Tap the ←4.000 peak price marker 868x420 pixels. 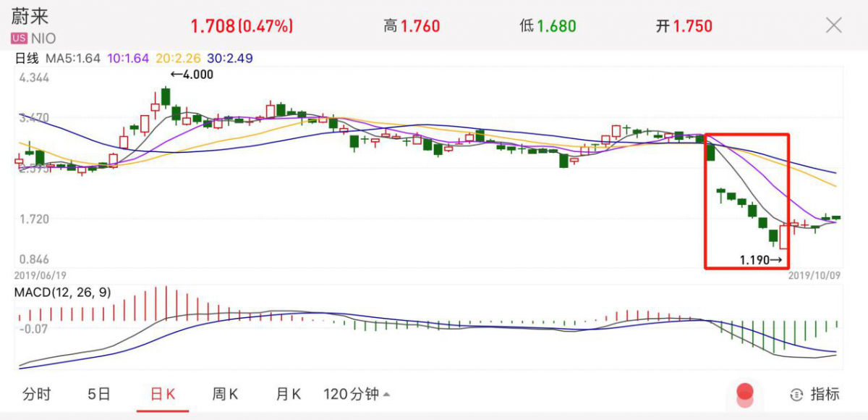point(192,73)
